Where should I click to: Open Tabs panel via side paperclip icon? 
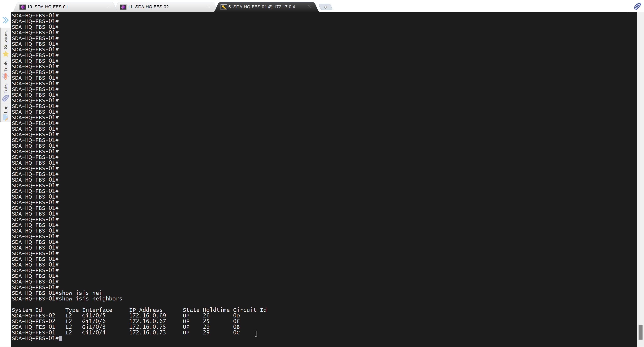(5, 98)
